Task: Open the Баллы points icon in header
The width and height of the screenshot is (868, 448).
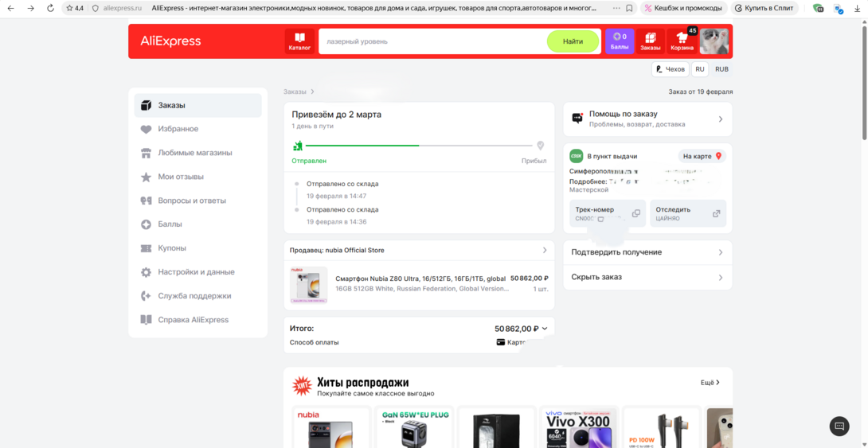Action: tap(619, 41)
